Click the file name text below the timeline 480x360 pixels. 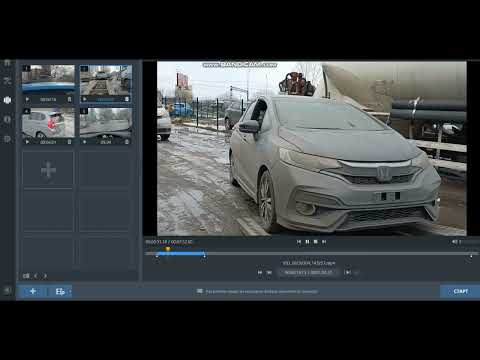[x=309, y=263]
